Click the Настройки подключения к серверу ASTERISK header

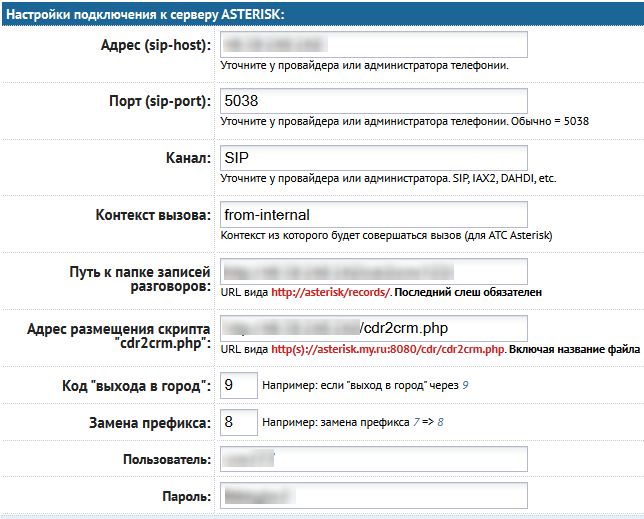(x=145, y=14)
